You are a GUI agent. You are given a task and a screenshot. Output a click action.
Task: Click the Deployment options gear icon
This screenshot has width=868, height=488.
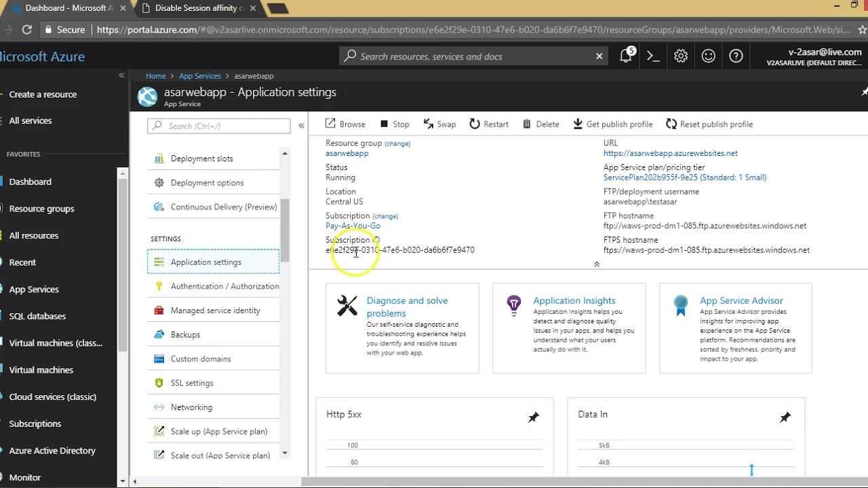159,182
